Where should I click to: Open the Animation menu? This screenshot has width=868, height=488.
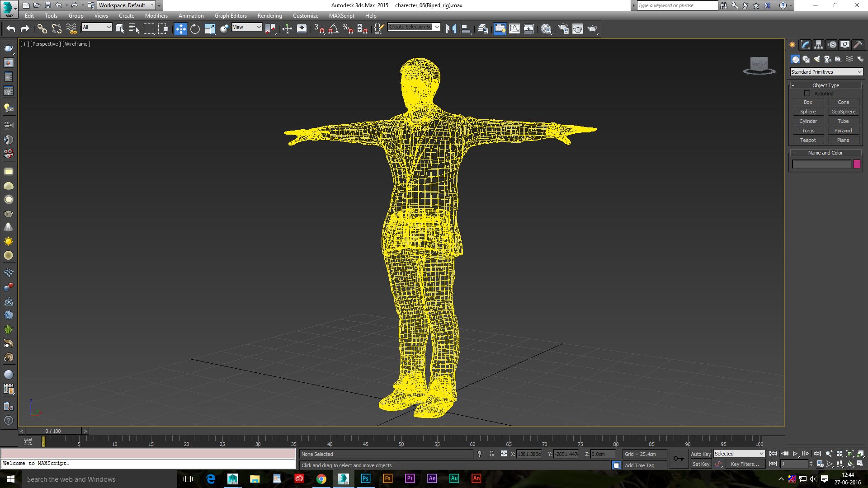coord(191,15)
